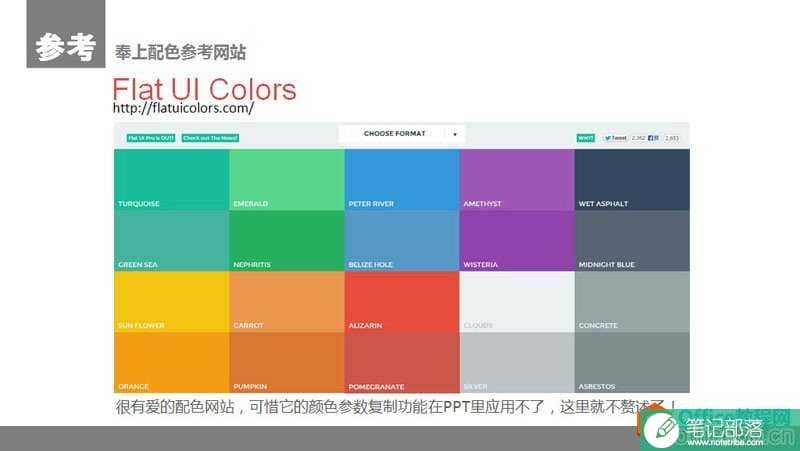
Task: Copy the Wisteria color swatch
Action: coord(517,241)
